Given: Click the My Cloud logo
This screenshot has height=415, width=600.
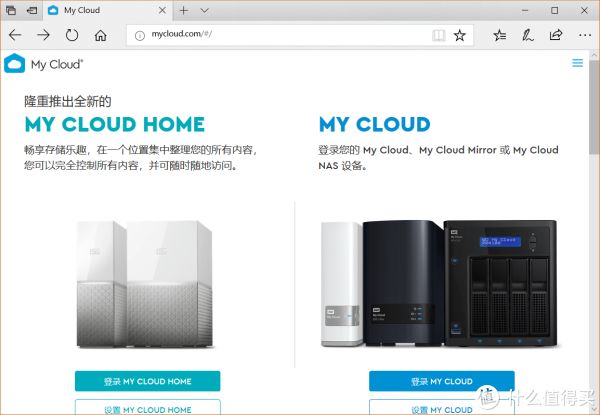Looking at the screenshot, I should (x=44, y=63).
